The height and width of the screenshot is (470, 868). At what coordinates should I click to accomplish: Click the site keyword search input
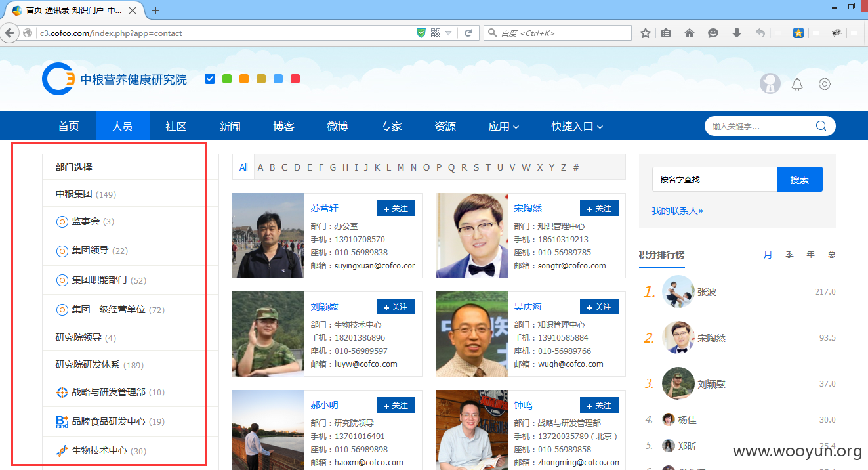[760, 126]
